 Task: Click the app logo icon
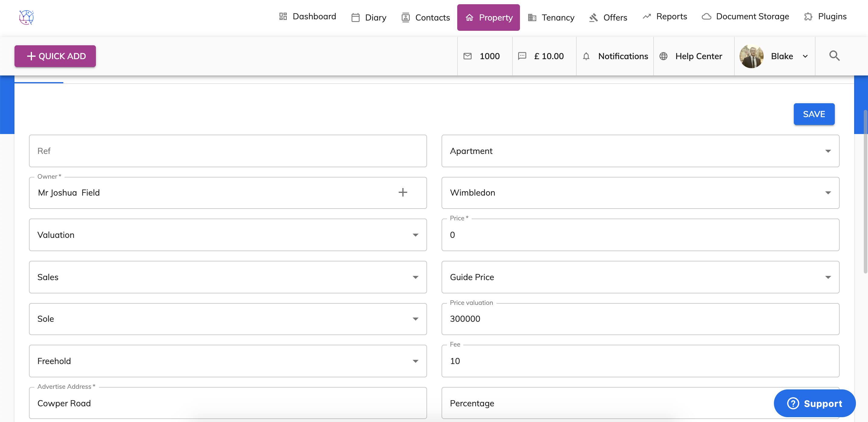[x=26, y=17]
